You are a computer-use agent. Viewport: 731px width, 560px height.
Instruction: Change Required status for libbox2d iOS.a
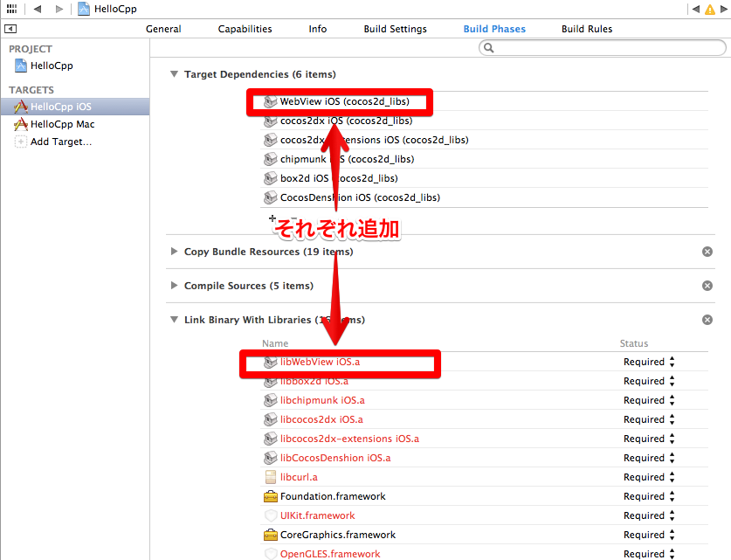649,381
